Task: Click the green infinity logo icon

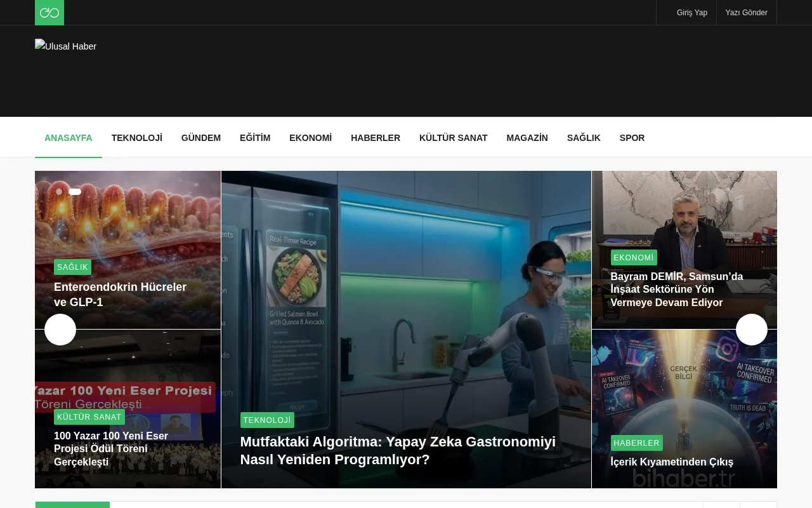Action: click(49, 12)
